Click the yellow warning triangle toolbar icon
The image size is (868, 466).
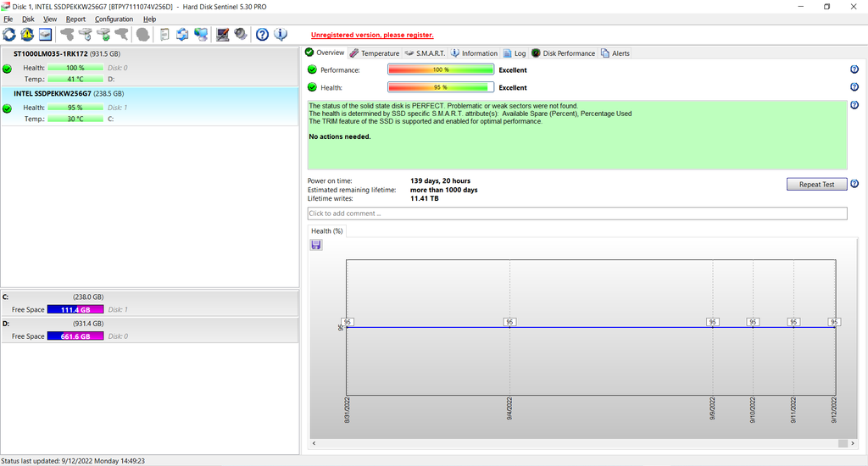27,35
